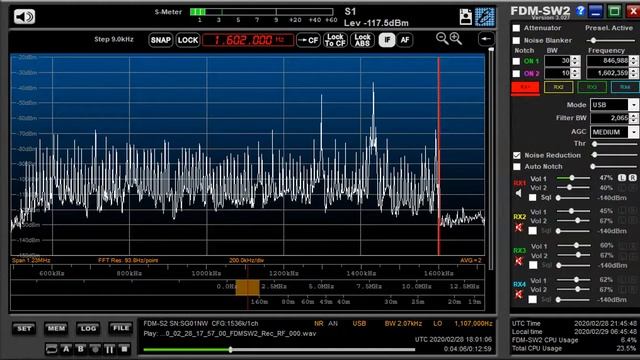Screen dimensions: 640x360
Task: Adjust Notch 1 frequency 846,988 spinner
Action: tap(633, 61)
